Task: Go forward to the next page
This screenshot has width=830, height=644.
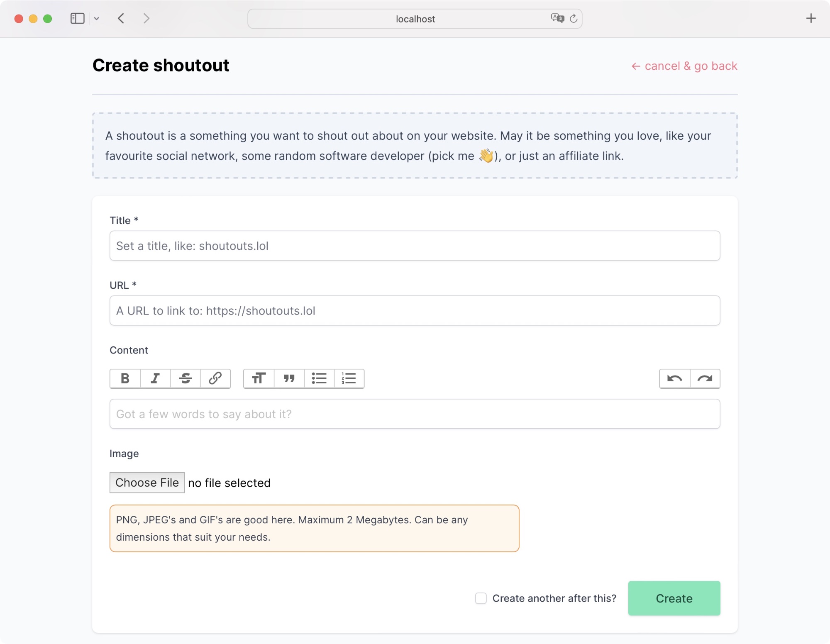Action: click(146, 19)
